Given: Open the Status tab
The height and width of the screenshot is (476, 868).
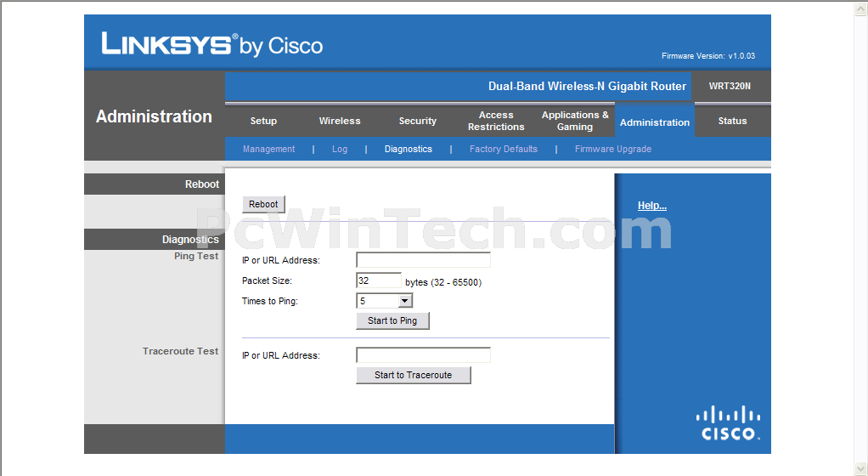Looking at the screenshot, I should coord(732,121).
